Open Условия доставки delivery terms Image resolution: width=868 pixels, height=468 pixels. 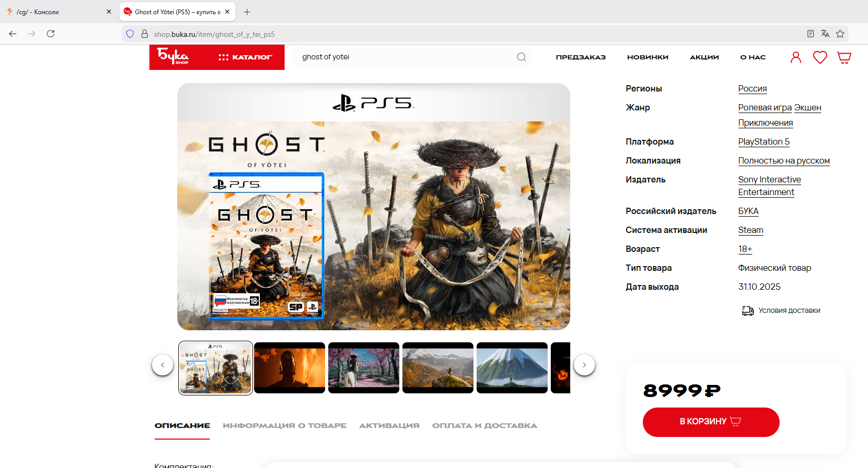[x=789, y=310]
